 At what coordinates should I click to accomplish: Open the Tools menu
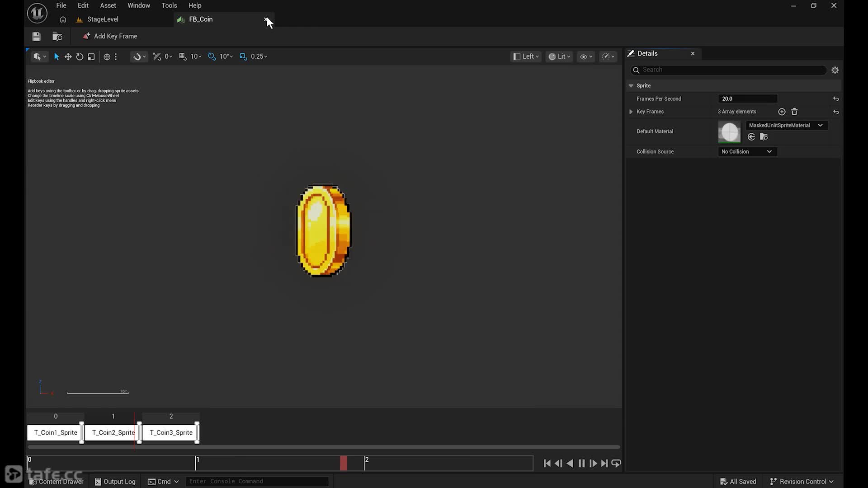coord(169,5)
